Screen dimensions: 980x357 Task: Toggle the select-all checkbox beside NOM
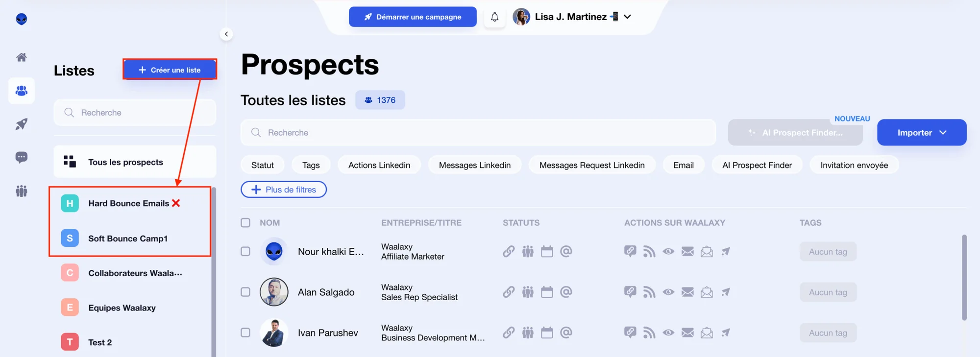point(245,223)
